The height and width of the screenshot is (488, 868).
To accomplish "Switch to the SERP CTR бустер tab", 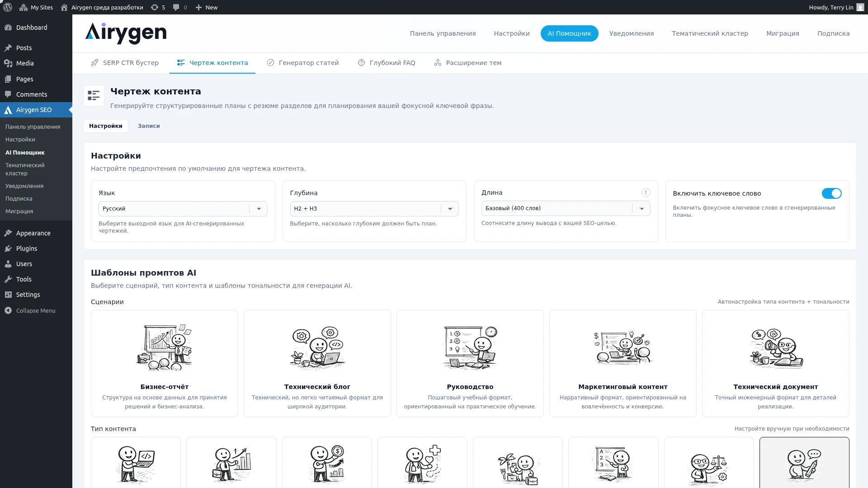I will (x=125, y=63).
